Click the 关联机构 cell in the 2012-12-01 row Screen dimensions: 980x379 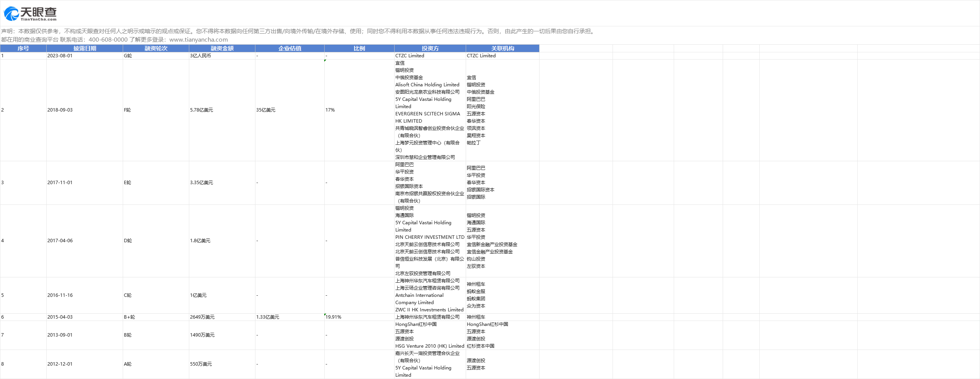[x=502, y=364]
